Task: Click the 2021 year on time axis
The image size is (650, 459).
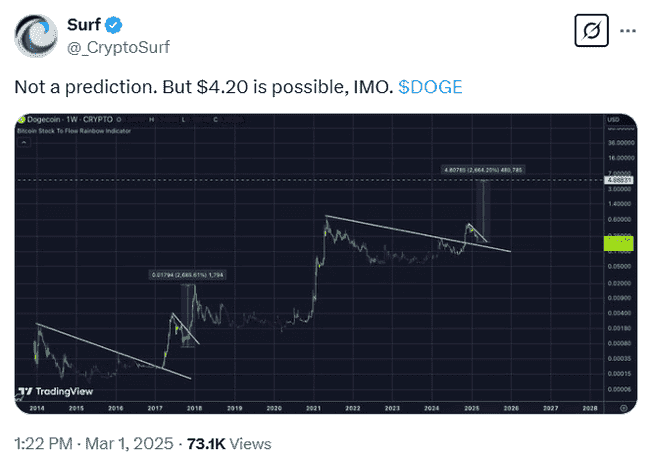Action: (313, 408)
